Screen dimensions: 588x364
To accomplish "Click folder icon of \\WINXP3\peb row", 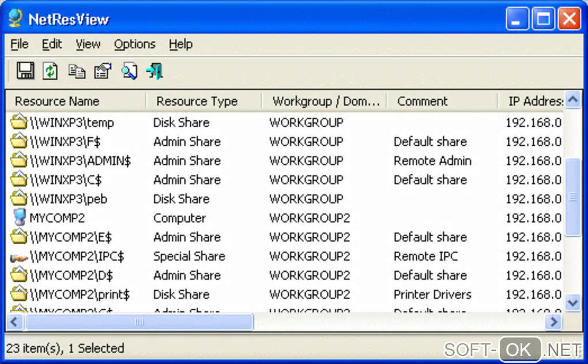I will tap(19, 198).
